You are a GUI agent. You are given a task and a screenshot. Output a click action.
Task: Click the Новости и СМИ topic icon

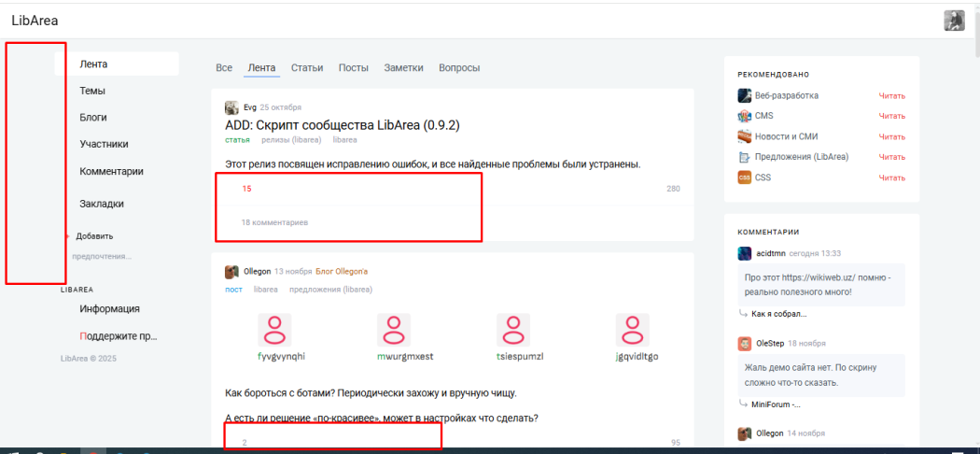[744, 136]
